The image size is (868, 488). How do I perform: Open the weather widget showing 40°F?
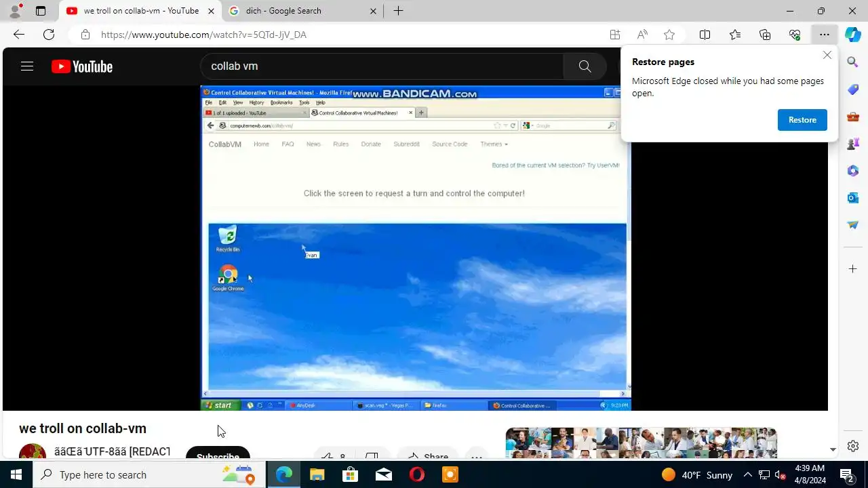coord(697,474)
